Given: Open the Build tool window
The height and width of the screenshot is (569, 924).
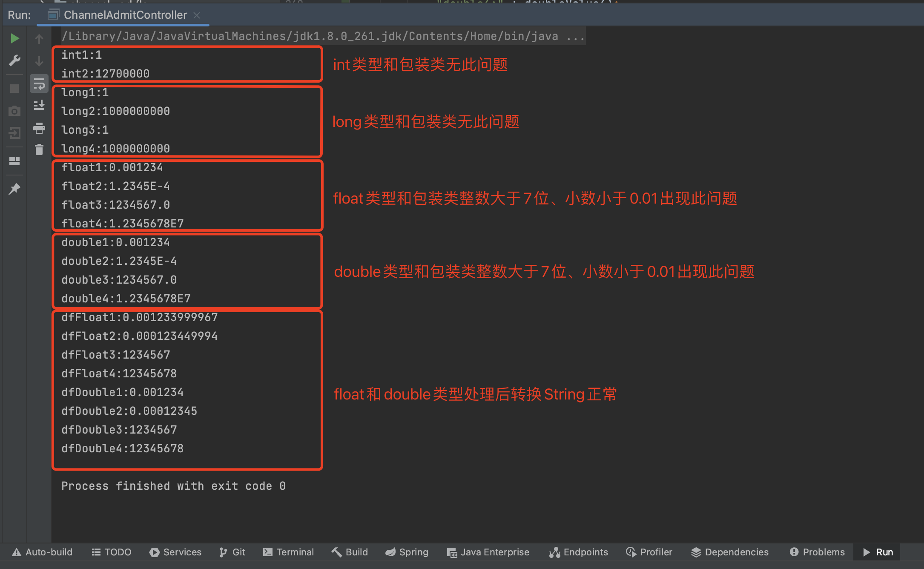Looking at the screenshot, I should point(350,552).
